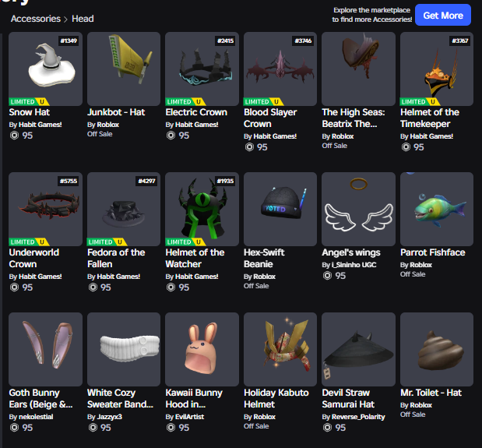482x448 pixels.
Task: Click the Helmet of the Watcher title
Action: [x=195, y=259]
